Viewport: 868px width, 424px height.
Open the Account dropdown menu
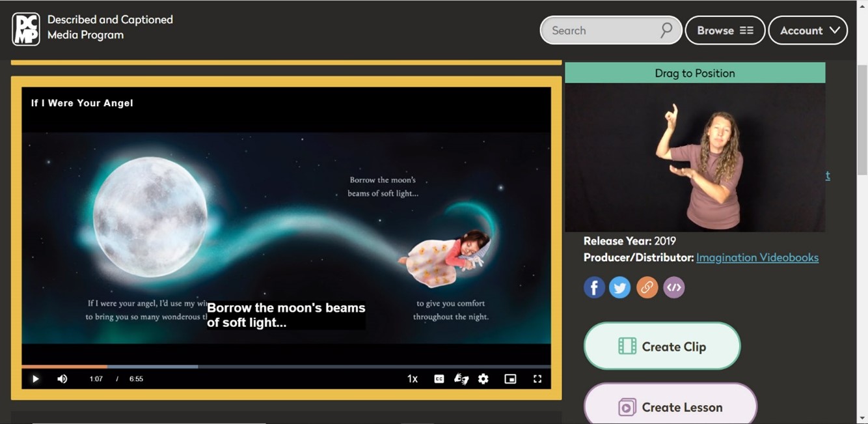coord(807,31)
